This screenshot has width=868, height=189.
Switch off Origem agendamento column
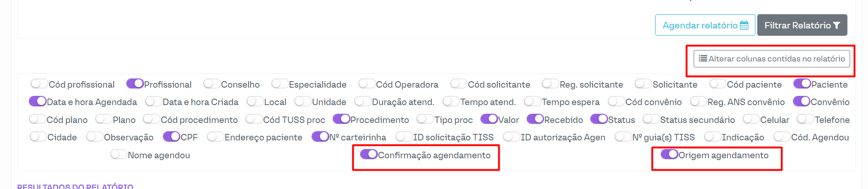[669, 155]
